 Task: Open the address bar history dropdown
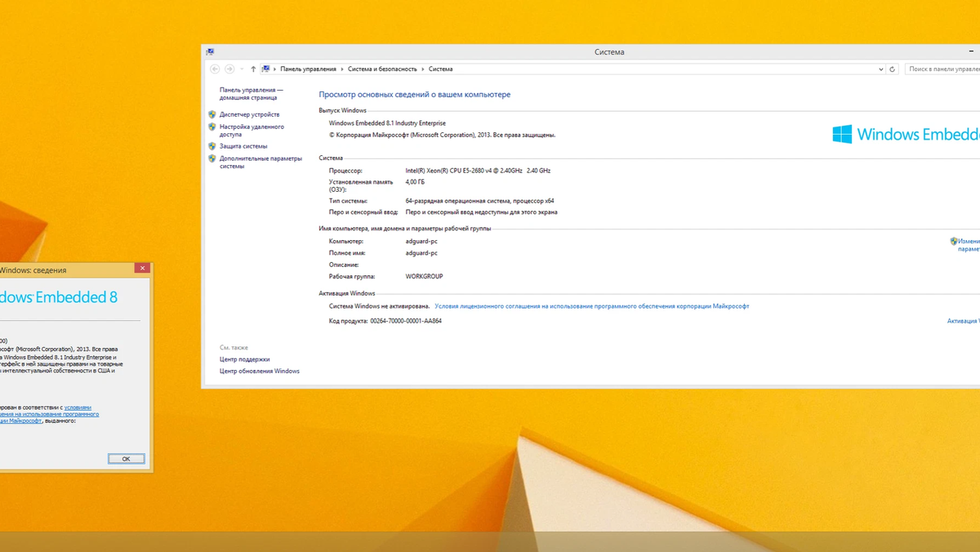pos(880,69)
